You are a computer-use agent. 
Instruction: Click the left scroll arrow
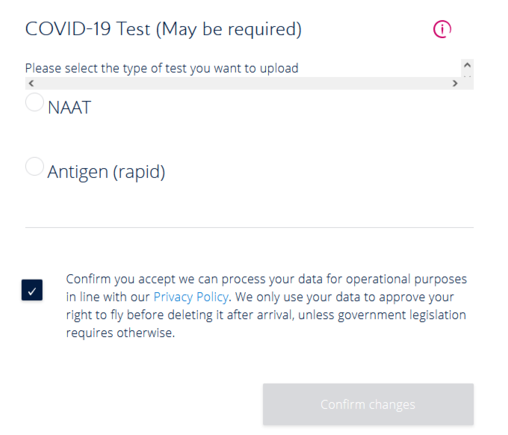coord(31,83)
